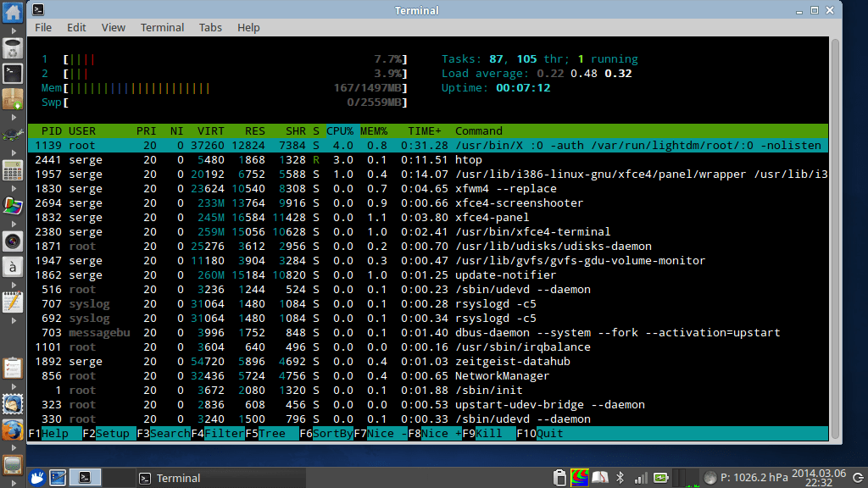This screenshot has height=488, width=868.
Task: Click the terminal window vertical scrollbar
Action: 835,239
